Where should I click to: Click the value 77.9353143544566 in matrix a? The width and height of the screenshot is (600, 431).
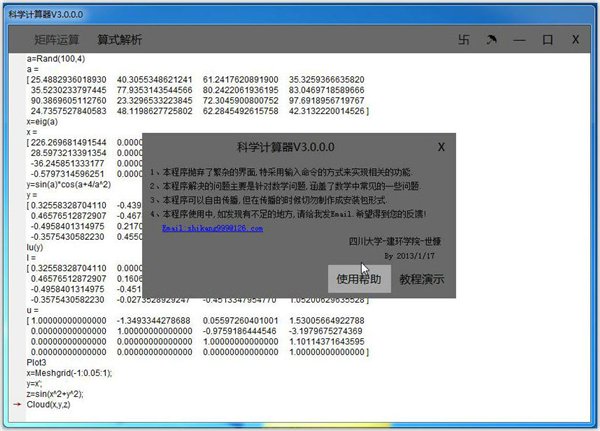click(155, 90)
